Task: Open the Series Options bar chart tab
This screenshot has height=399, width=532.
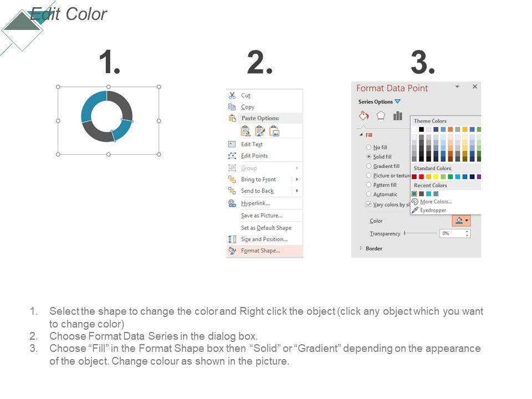Action: tap(397, 116)
